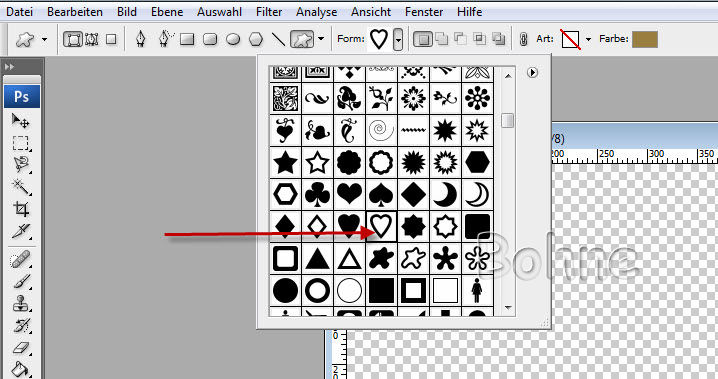Enable Fill Pixels mode
The width and height of the screenshot is (718, 379).
(111, 39)
